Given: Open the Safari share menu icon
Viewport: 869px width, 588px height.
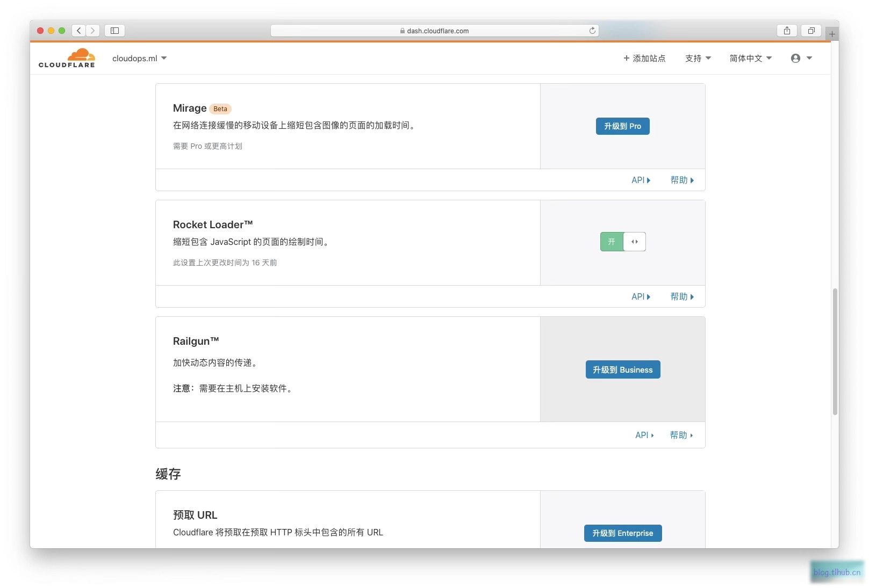Looking at the screenshot, I should (x=787, y=31).
